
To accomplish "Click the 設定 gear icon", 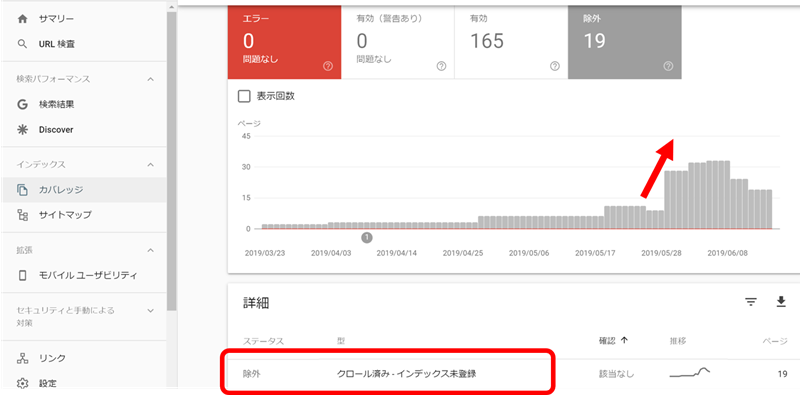I will point(22,383).
